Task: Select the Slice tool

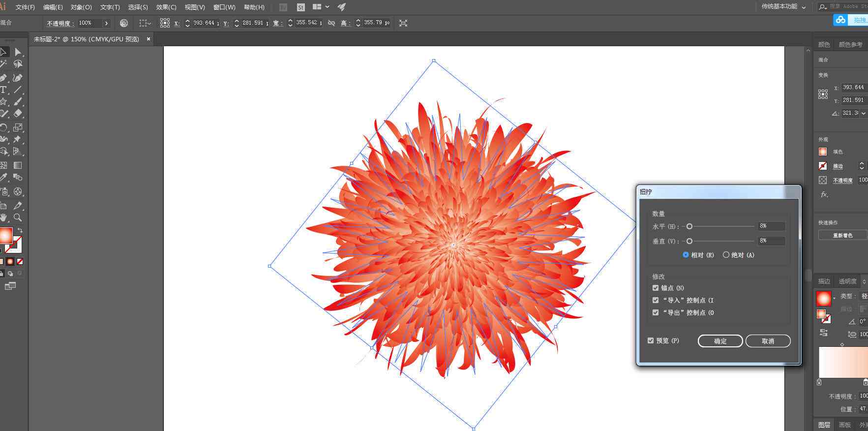Action: click(18, 206)
